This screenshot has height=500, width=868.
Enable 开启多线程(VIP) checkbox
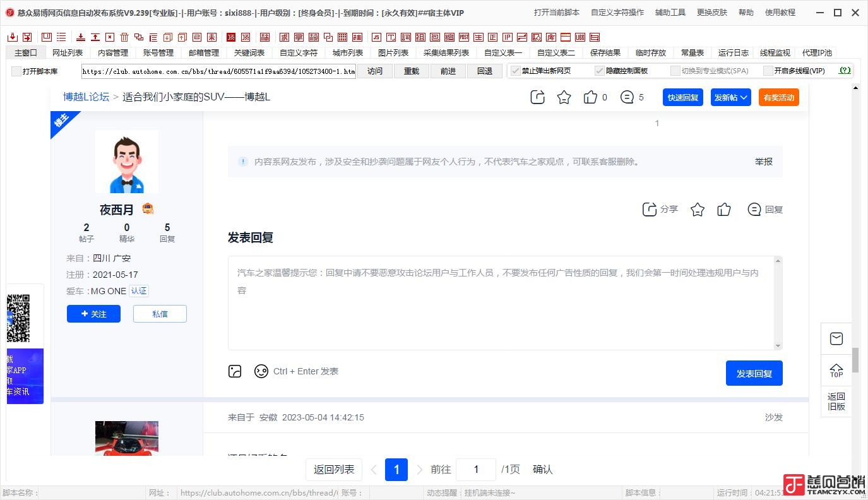point(768,71)
